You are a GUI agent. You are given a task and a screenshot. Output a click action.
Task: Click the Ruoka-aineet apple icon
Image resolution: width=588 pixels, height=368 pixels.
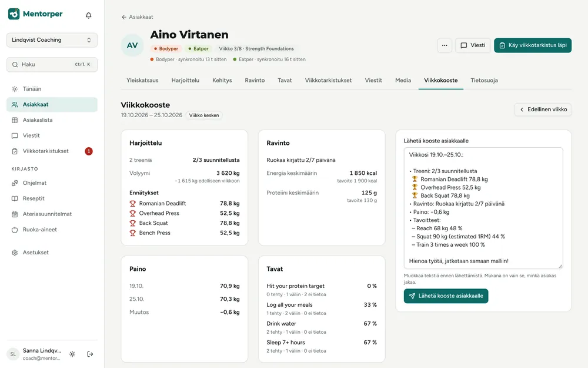click(x=15, y=230)
